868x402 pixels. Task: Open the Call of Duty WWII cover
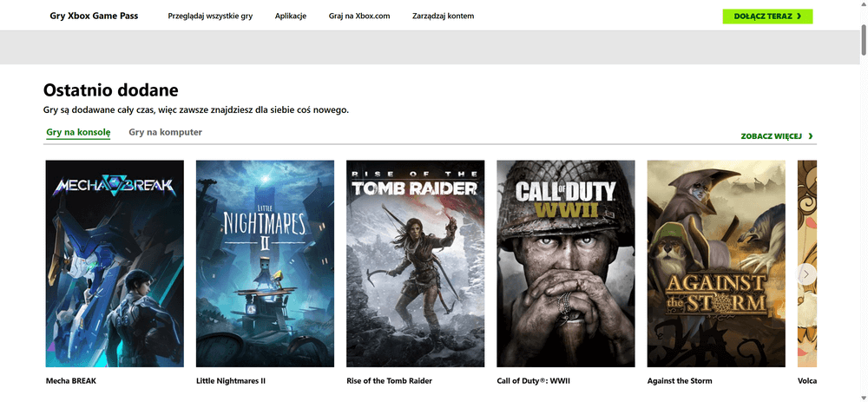click(566, 264)
